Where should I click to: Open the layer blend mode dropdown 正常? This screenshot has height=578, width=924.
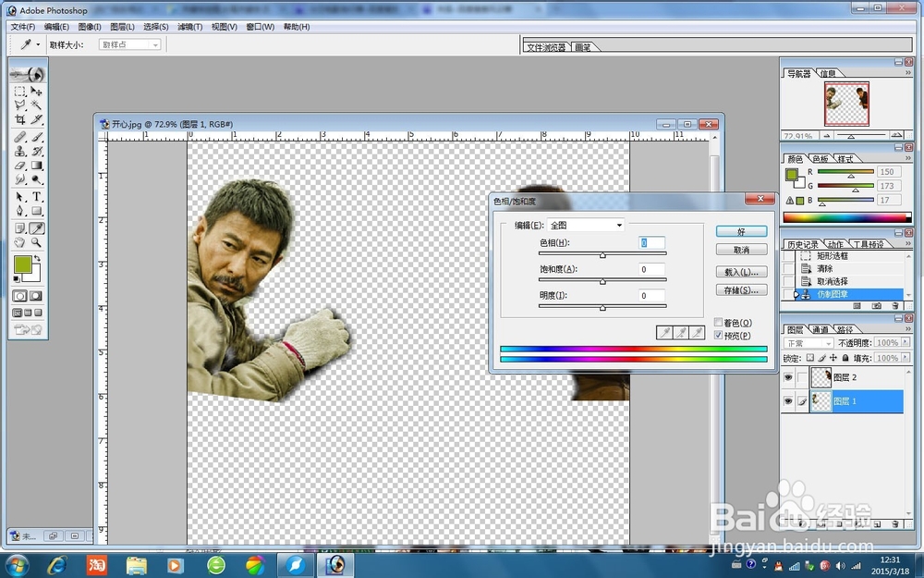click(x=808, y=343)
